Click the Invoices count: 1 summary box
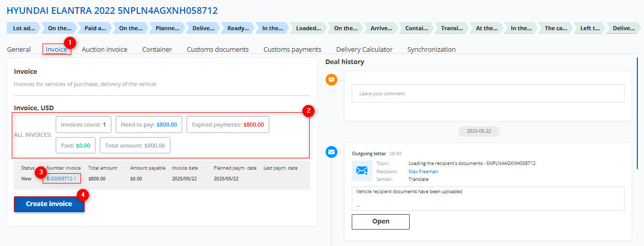644x246 pixels. coord(83,125)
